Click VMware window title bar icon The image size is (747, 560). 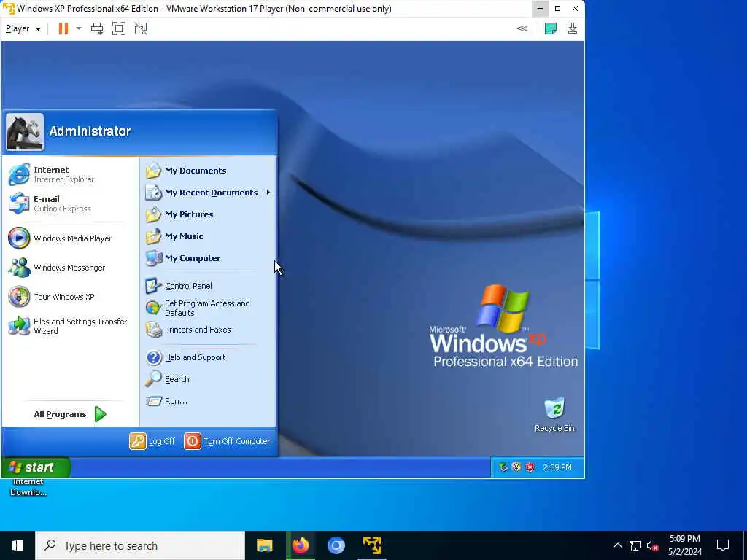point(9,9)
